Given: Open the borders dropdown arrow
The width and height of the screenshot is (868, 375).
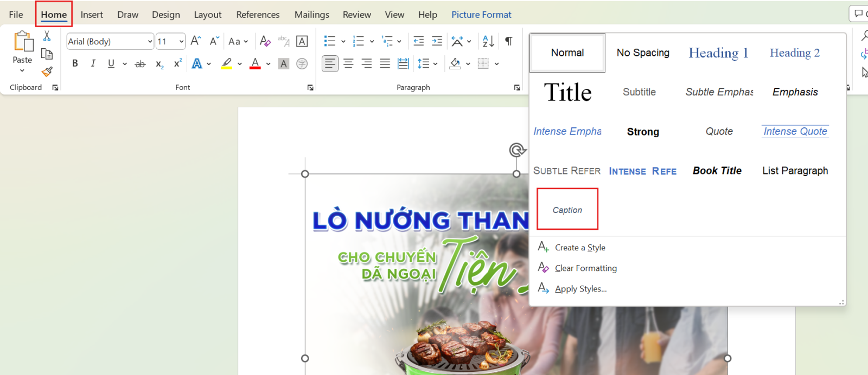Looking at the screenshot, I should [x=496, y=64].
